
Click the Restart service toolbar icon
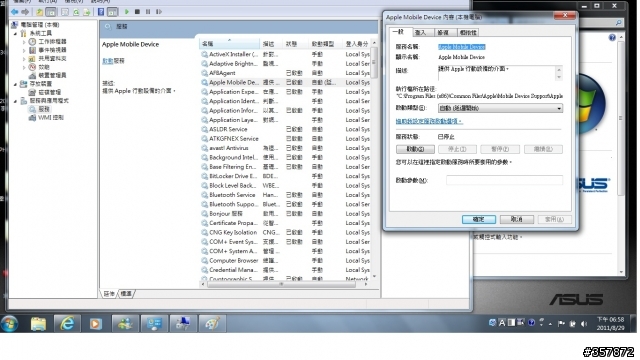click(x=159, y=12)
